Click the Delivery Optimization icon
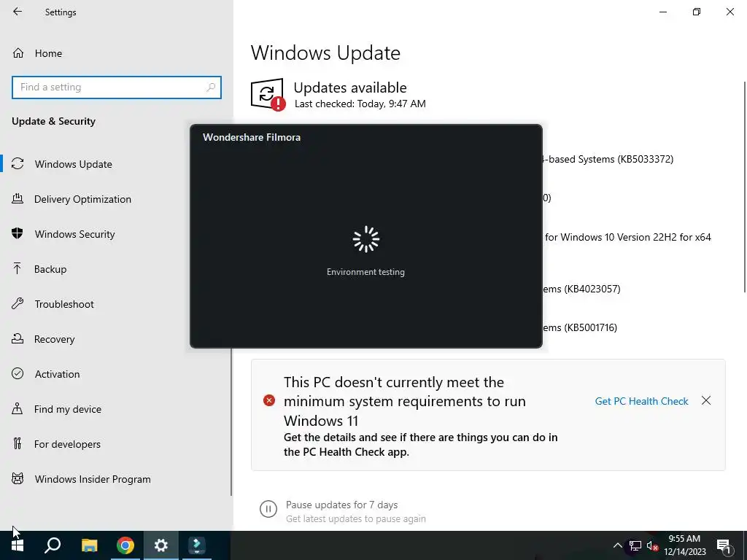 (18, 198)
